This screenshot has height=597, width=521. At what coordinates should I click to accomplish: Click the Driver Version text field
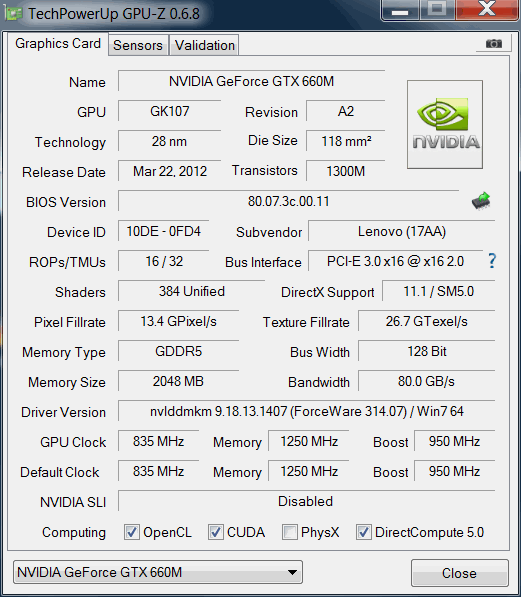307,411
